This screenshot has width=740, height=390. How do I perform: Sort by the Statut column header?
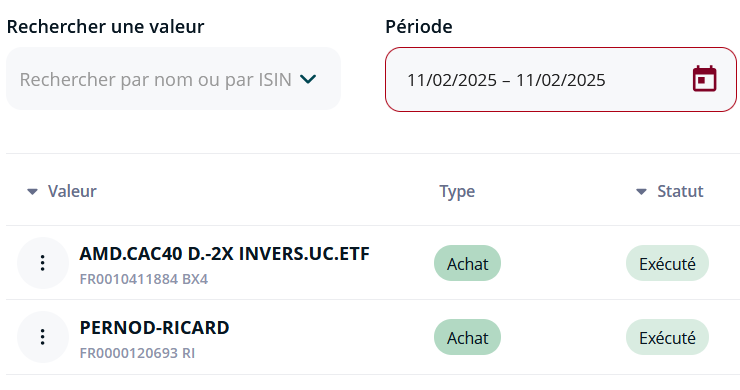click(x=680, y=191)
